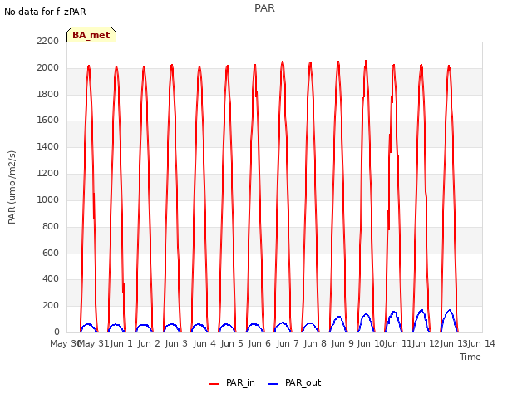Select the 'No data for f_zPAR' message
Image resolution: width=532 pixels, height=399 pixels.
(x=45, y=12)
